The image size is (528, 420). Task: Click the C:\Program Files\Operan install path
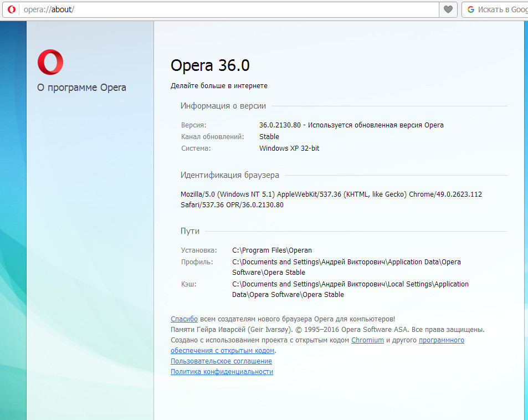(x=272, y=250)
